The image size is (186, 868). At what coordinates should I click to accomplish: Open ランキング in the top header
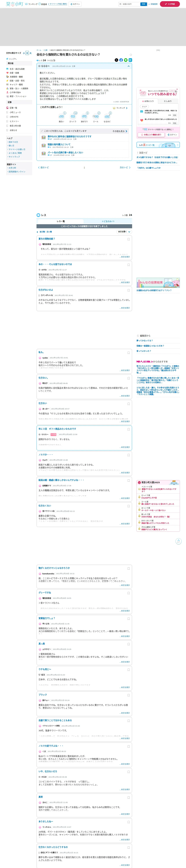click(x=31, y=4)
